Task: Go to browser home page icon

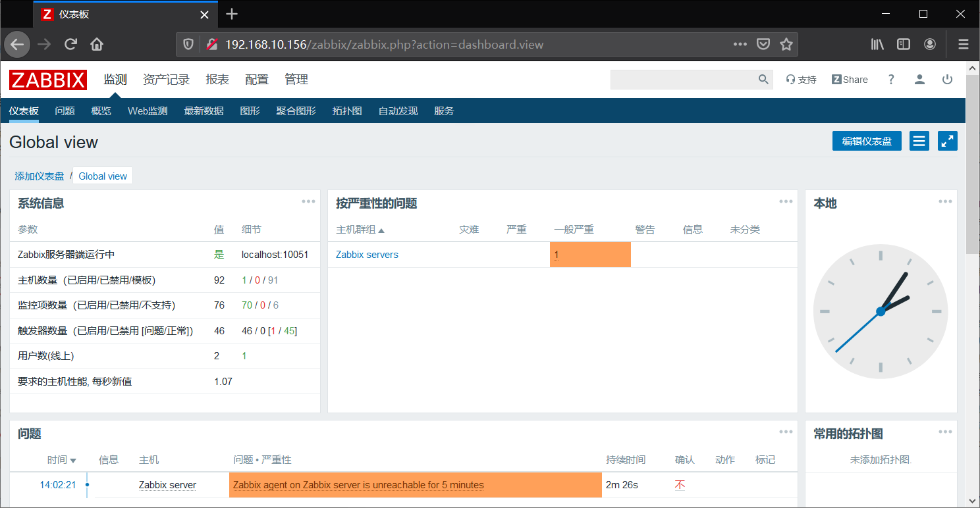Action: click(97, 45)
